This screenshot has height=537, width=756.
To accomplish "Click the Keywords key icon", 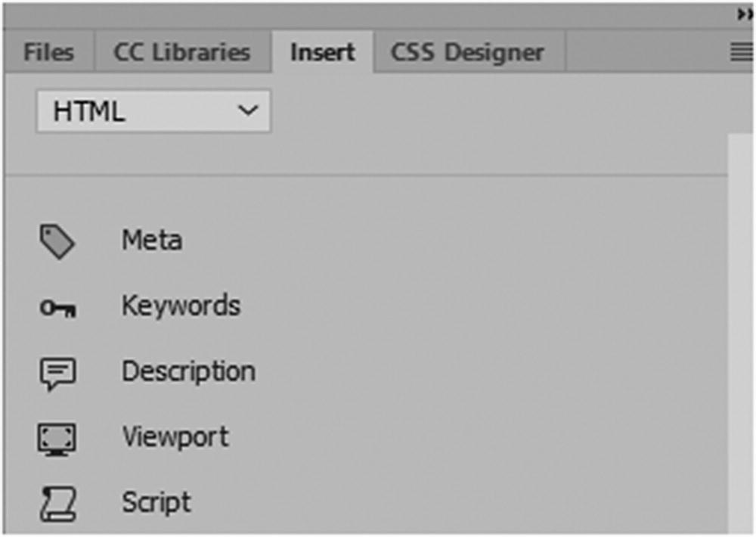I will point(57,308).
